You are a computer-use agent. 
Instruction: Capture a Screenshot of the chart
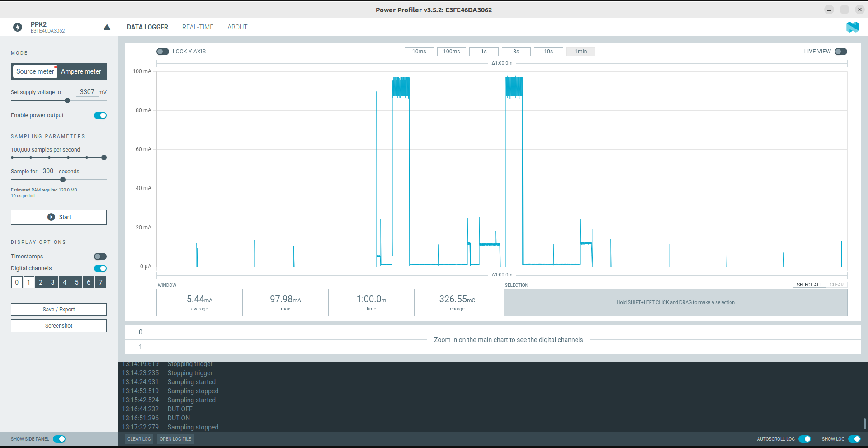coord(58,325)
